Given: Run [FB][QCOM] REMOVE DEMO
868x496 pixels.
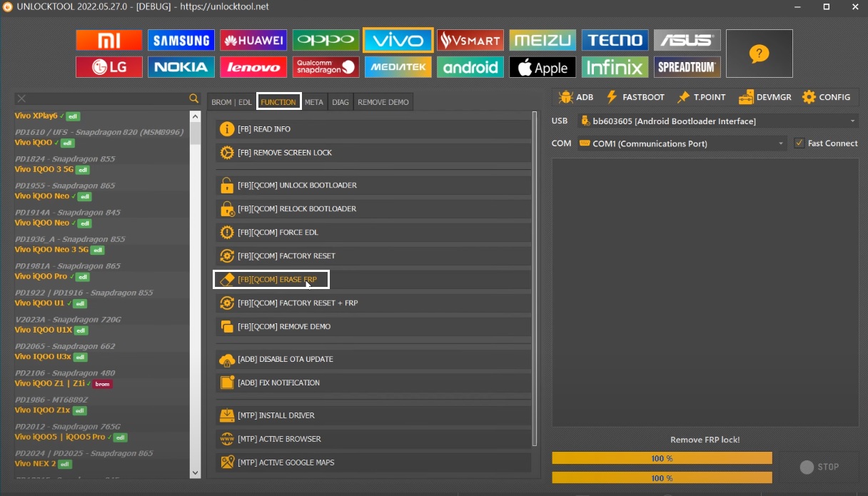Looking at the screenshot, I should pyautogui.click(x=373, y=327).
